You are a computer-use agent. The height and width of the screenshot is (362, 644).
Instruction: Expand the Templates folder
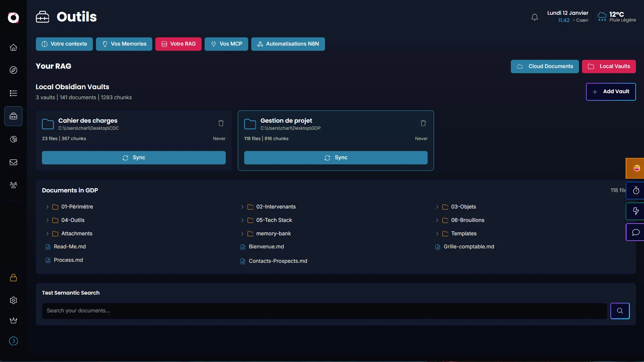pos(437,234)
